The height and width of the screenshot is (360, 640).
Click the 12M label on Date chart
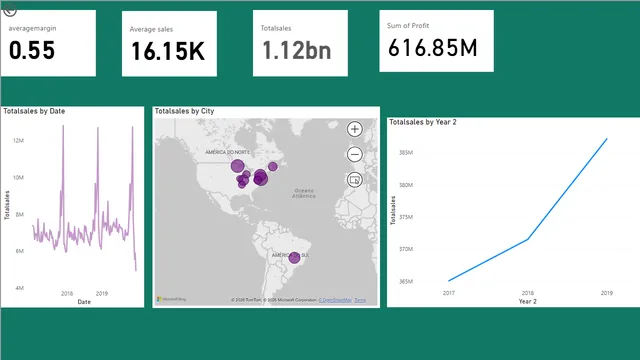[x=18, y=140]
